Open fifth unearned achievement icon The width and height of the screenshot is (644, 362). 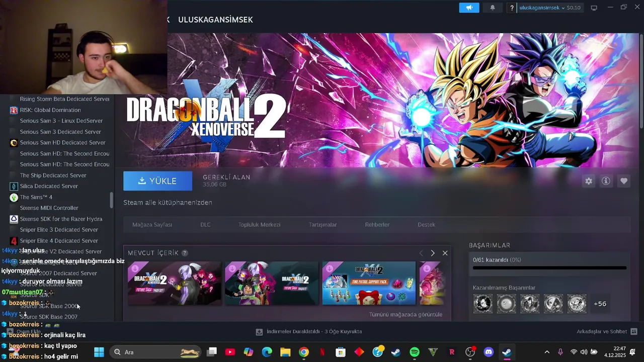click(x=577, y=304)
